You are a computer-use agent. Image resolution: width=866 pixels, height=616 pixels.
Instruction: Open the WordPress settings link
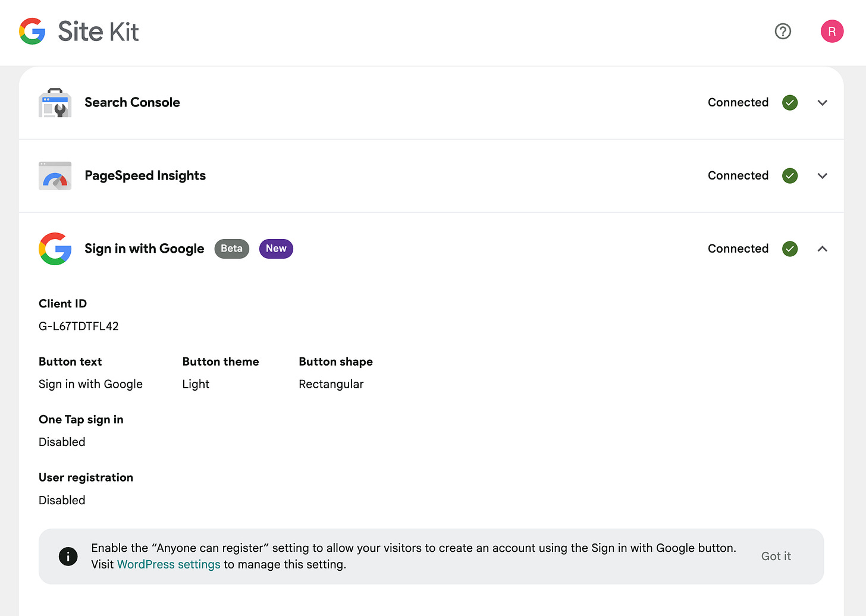pyautogui.click(x=168, y=564)
